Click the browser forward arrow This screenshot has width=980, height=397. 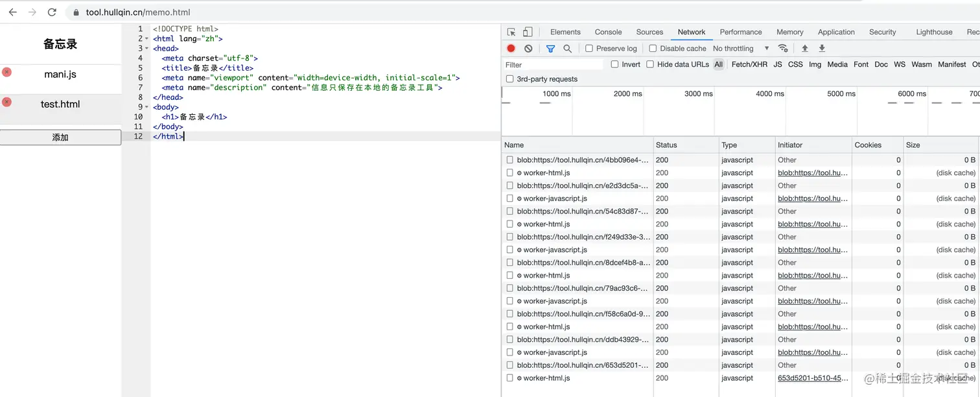pos(32,12)
